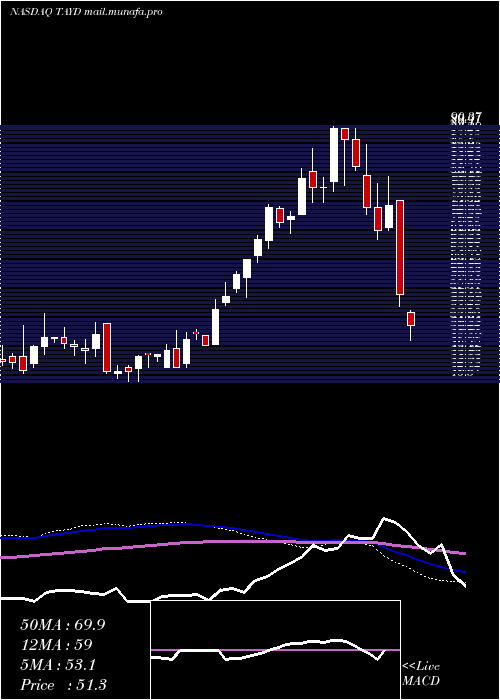500x700 pixels.
Task: Select the Price : 51.3 value
Action: [x=63, y=685]
